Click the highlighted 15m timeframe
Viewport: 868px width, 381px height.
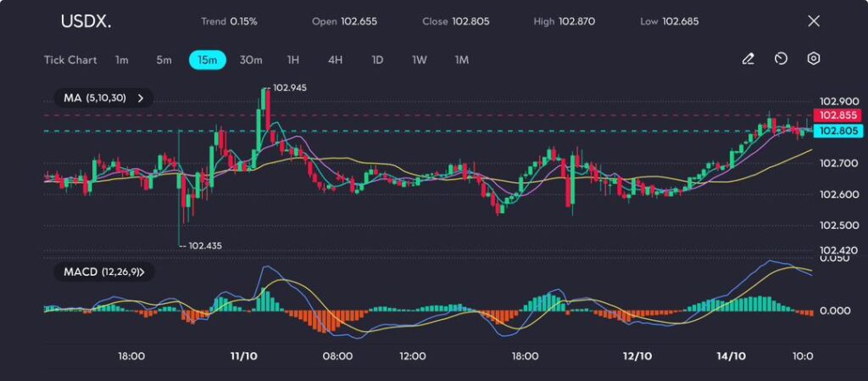point(207,60)
